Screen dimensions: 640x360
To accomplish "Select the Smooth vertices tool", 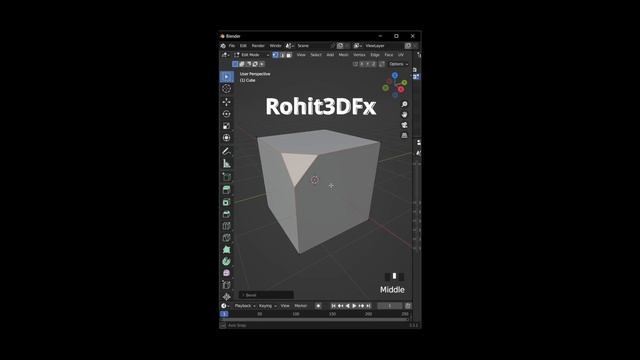I will click(x=227, y=273).
